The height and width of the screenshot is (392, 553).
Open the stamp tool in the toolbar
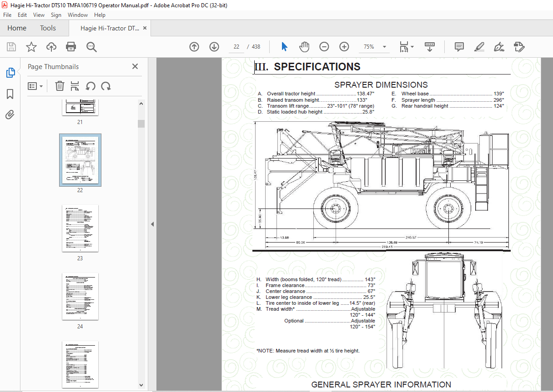coord(519,47)
